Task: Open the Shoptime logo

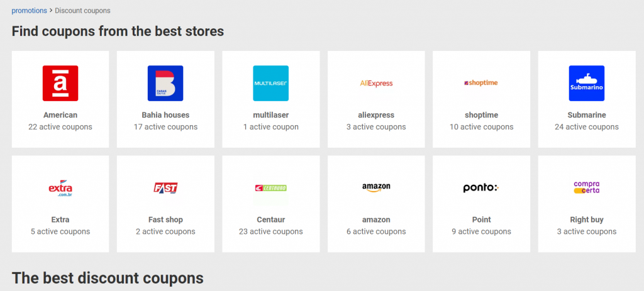Action: [x=481, y=84]
